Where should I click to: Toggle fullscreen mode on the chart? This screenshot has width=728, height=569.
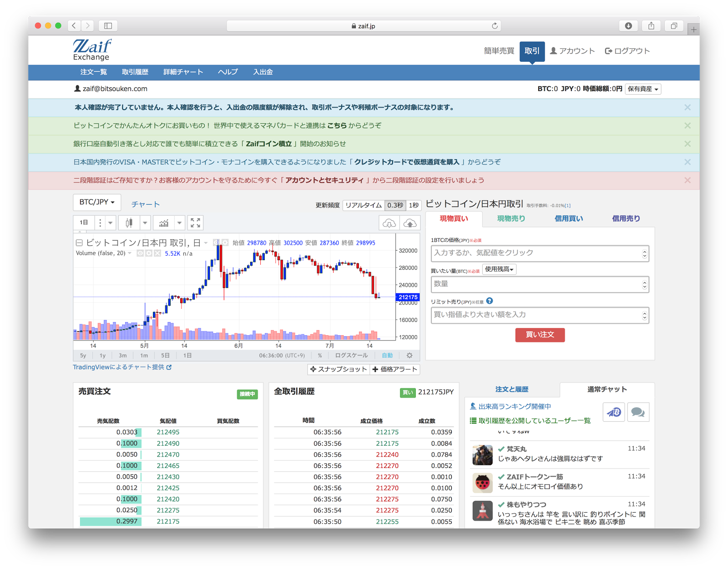pyautogui.click(x=195, y=223)
